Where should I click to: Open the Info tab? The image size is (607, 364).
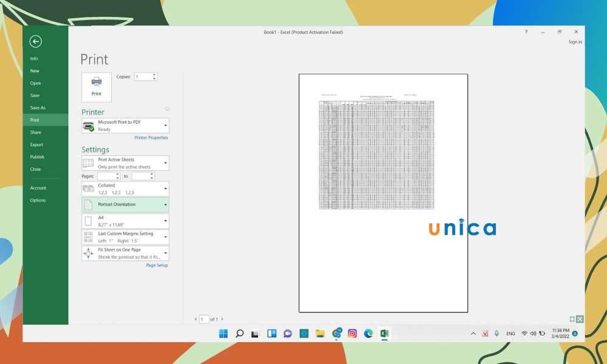click(34, 58)
